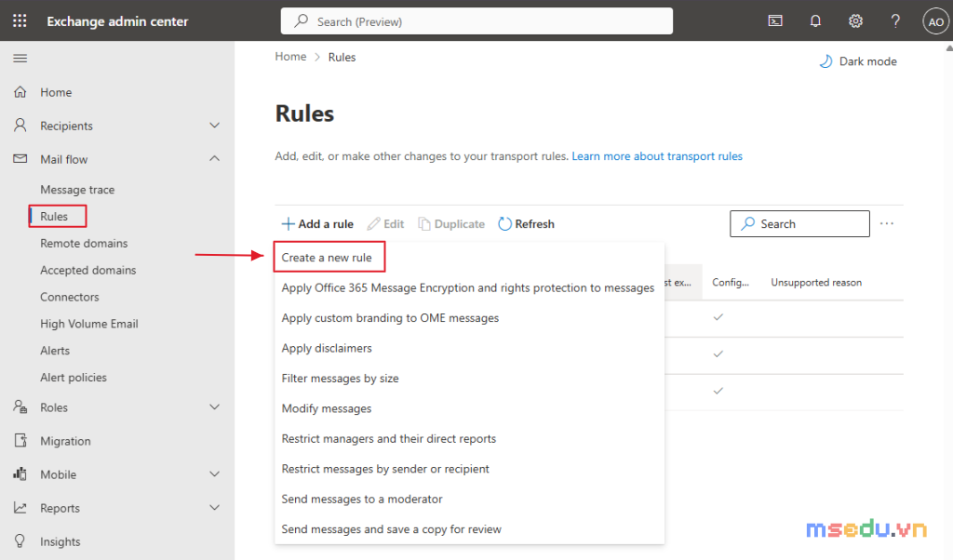Follow Learn more about transport rules link

tap(657, 156)
